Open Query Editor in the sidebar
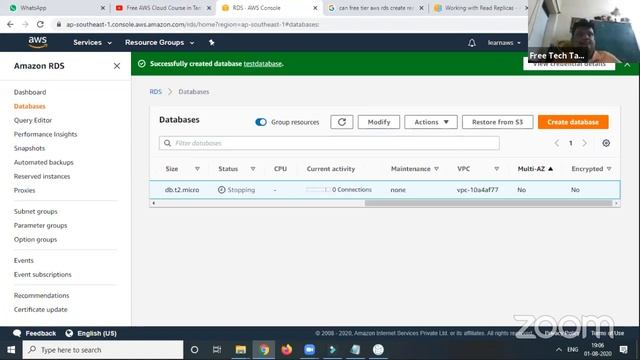Screen dimensions: 640x360 (33, 120)
